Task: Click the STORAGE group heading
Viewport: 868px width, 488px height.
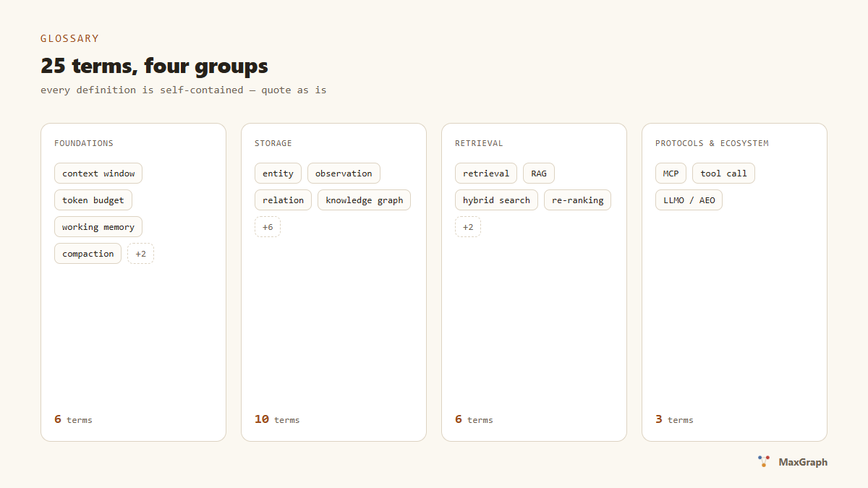Action: coord(273,143)
